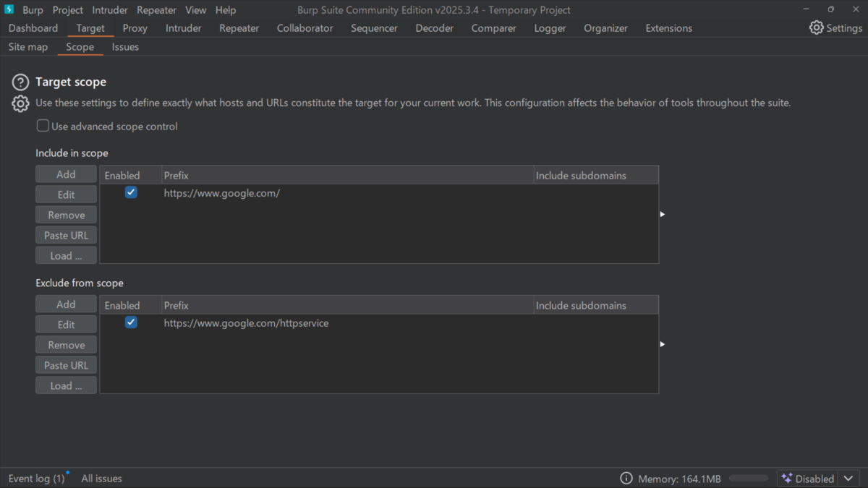868x488 pixels.
Task: Click Load ... under Exclude from scope
Action: (66, 385)
